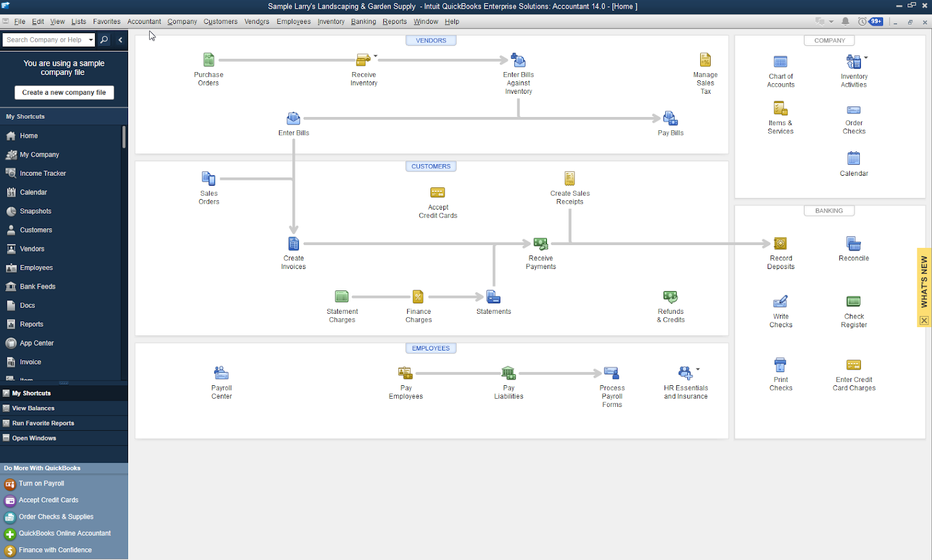Viewport: 932px width, 560px height.
Task: Expand the Inventory Activities dropdown arrow
Action: pyautogui.click(x=866, y=57)
